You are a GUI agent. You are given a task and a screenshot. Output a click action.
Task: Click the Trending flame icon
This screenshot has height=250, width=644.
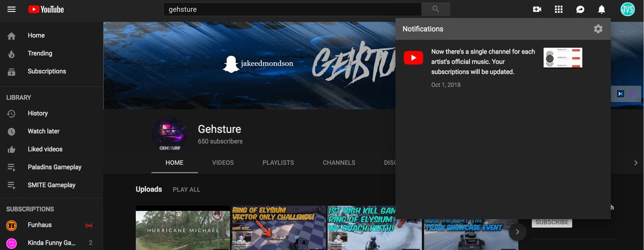click(x=11, y=54)
